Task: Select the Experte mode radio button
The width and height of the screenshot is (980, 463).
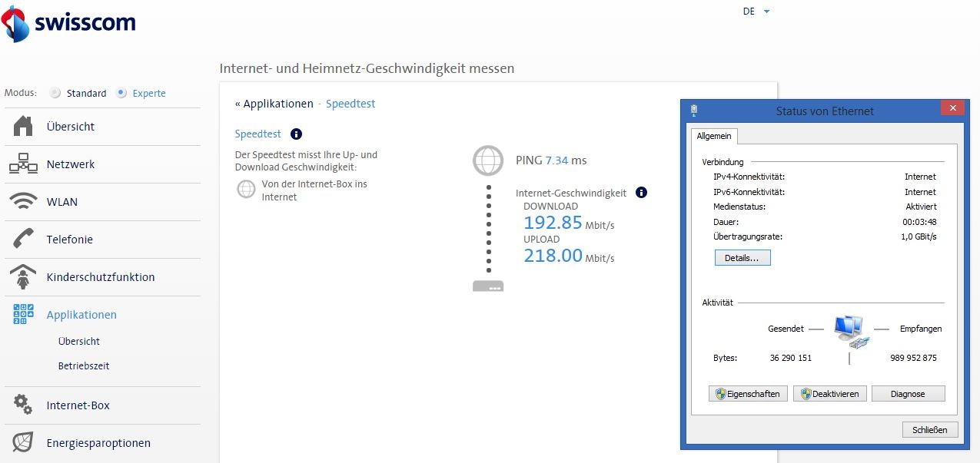Action: (x=121, y=93)
